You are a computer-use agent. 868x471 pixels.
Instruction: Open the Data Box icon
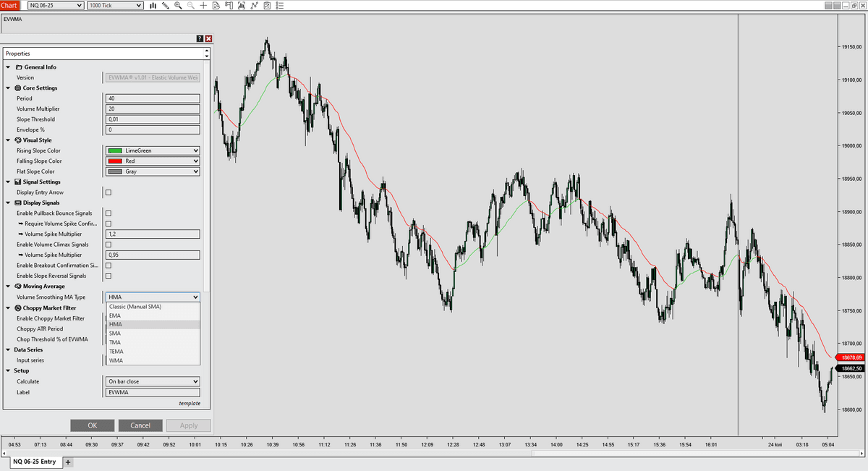pos(216,6)
